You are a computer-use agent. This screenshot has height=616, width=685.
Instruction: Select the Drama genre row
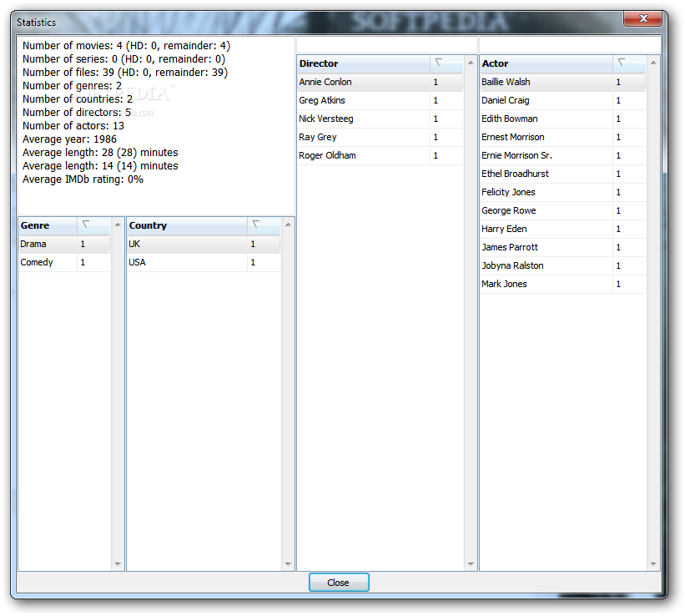click(x=64, y=244)
